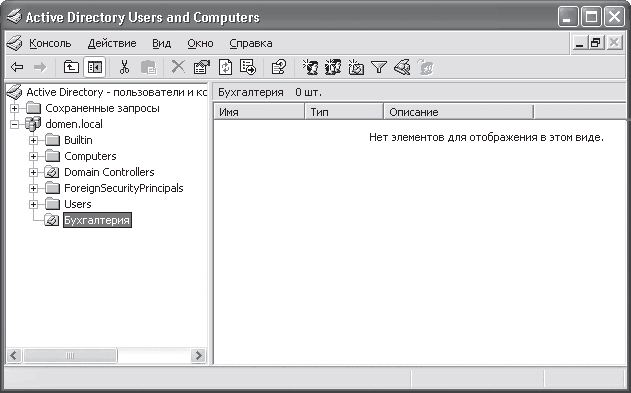Open the Окно menu
The image size is (631, 393).
click(200, 43)
